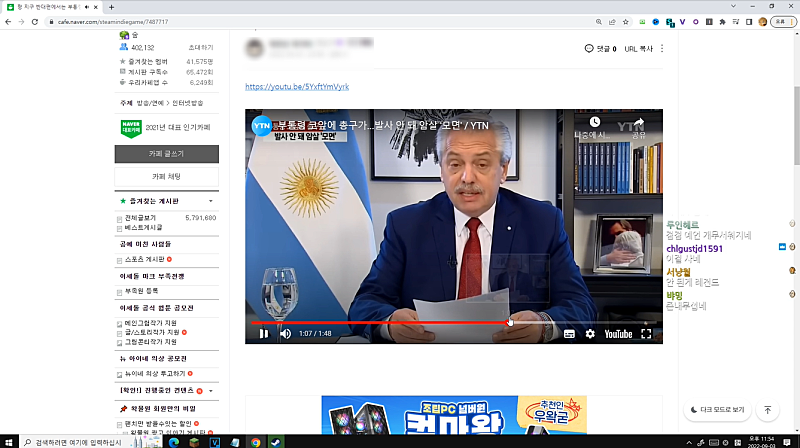This screenshot has width=800, height=448.
Task: Click the scroll-to-top arrow button
Action: pos(767,410)
